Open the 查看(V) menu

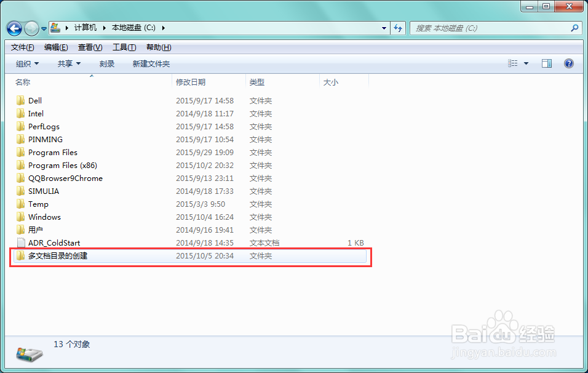click(x=90, y=47)
